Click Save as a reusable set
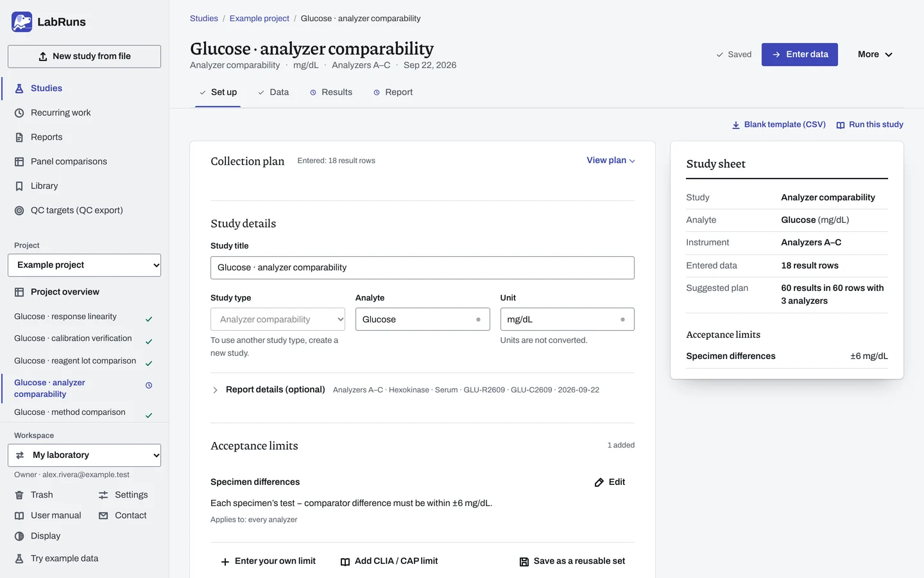Image resolution: width=924 pixels, height=578 pixels. (572, 561)
